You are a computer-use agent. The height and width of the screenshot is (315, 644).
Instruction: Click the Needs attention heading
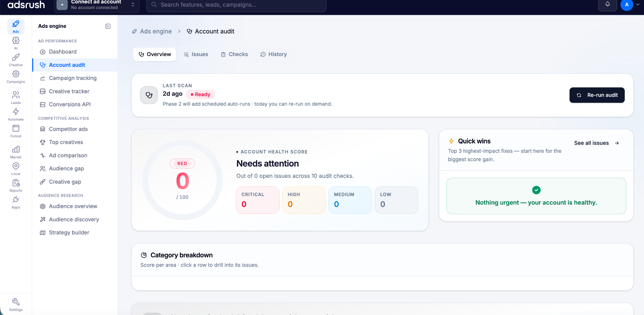click(x=267, y=164)
